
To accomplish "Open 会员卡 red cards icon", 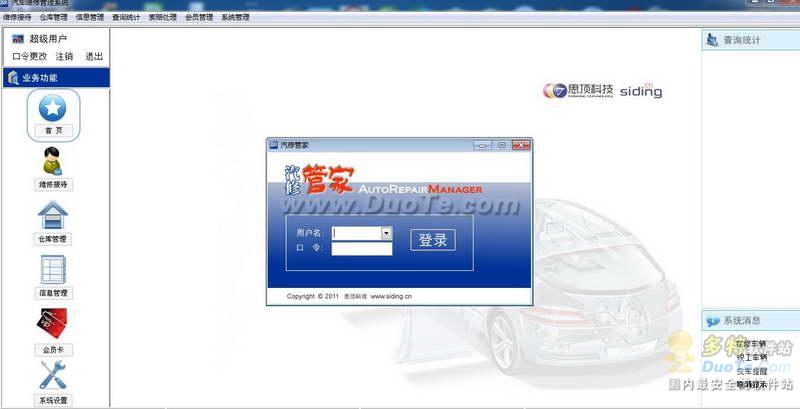I will coord(52,323).
